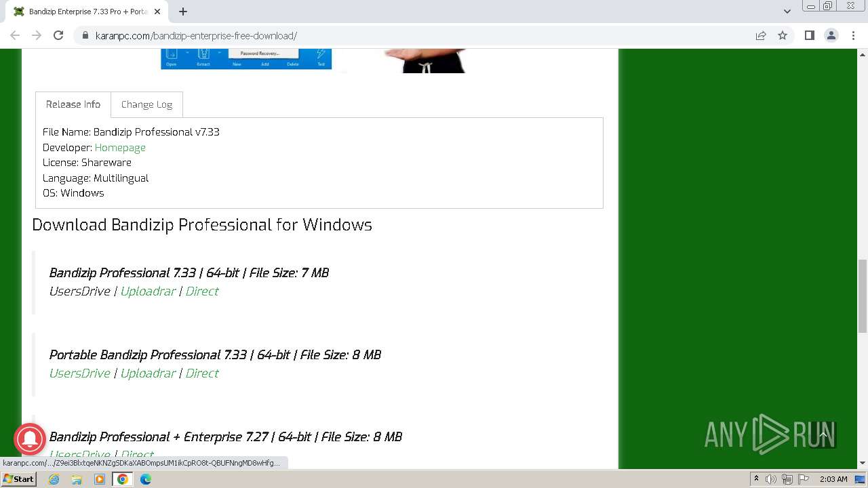Download Portable Bandizip 7.33 via UsersDrive
Viewport: 868px width, 488px height.
click(79, 373)
